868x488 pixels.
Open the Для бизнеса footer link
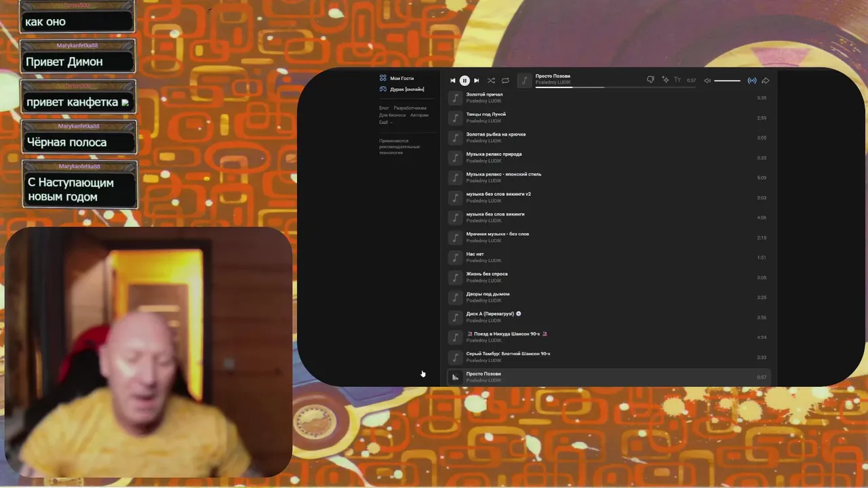pos(392,115)
